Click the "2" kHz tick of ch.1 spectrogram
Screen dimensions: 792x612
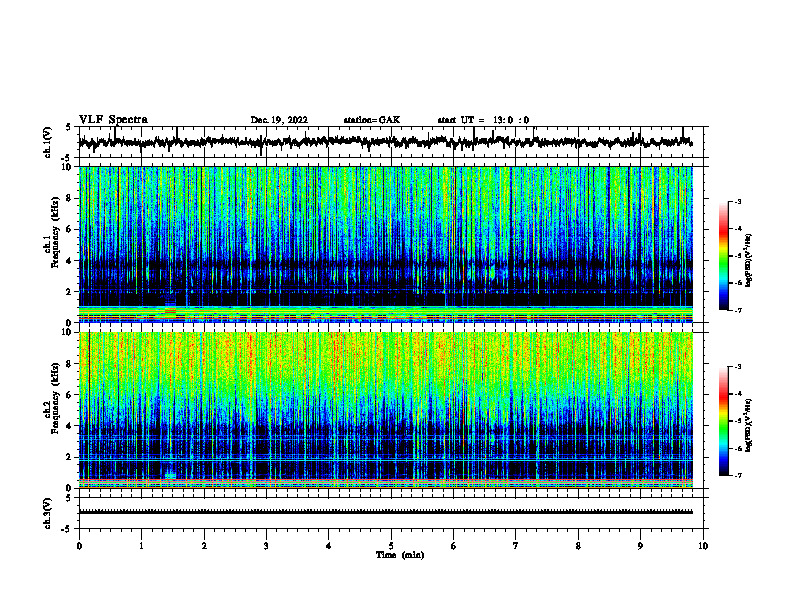point(69,291)
